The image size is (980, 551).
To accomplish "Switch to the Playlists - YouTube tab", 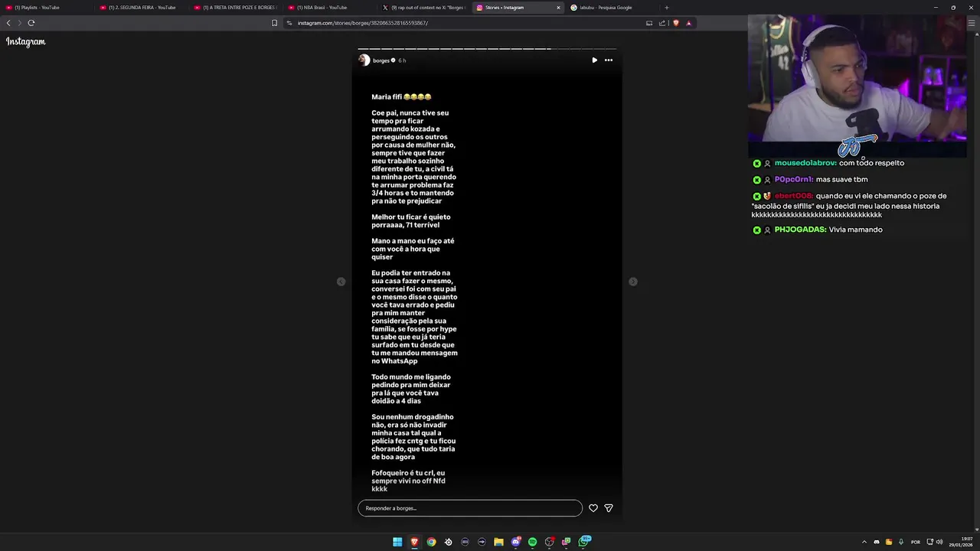I will (x=46, y=8).
